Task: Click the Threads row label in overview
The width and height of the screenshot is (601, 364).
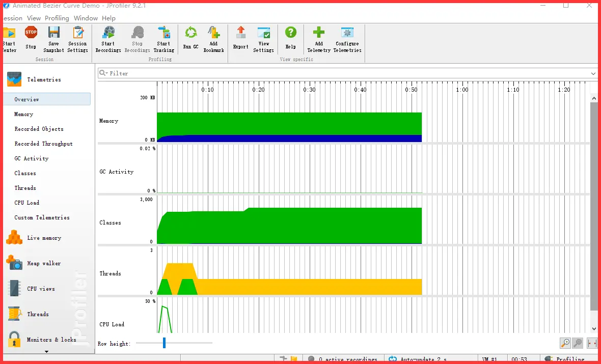Action: pyautogui.click(x=111, y=273)
